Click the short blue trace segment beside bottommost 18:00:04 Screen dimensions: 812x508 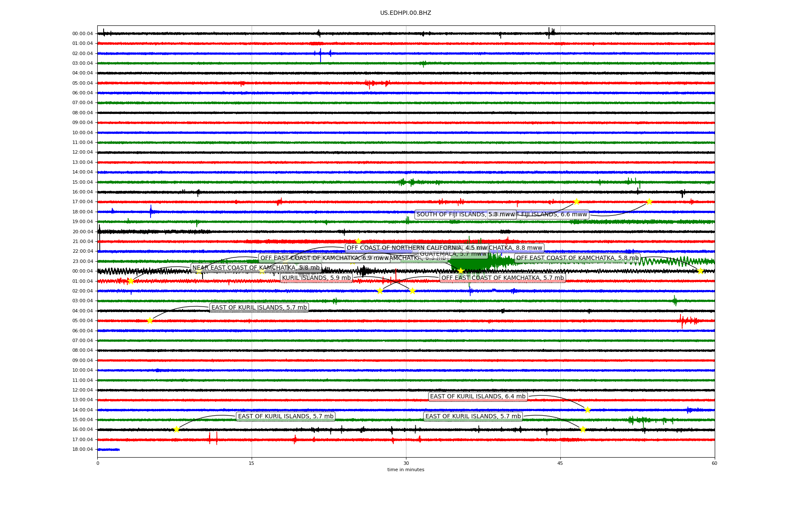tap(109, 450)
